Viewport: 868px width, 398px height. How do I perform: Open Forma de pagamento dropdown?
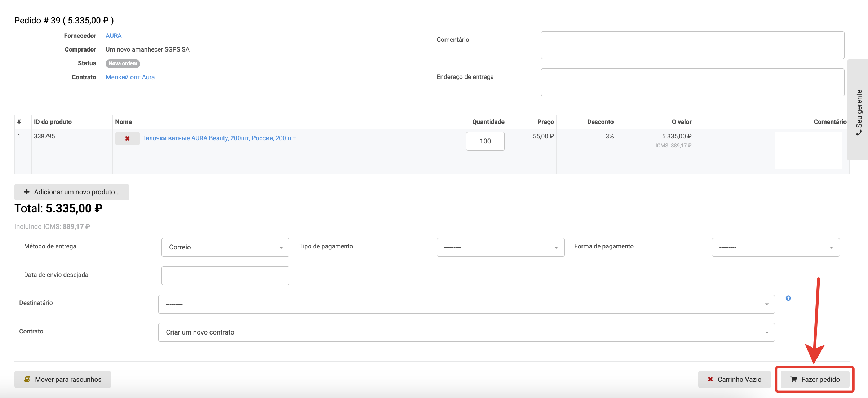click(775, 247)
